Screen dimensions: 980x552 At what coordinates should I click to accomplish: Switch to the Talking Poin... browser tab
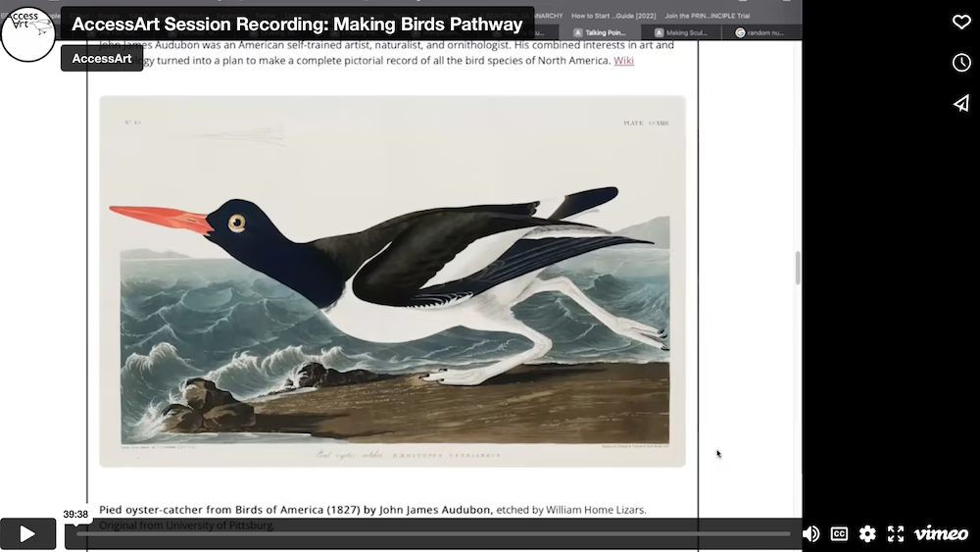600,32
